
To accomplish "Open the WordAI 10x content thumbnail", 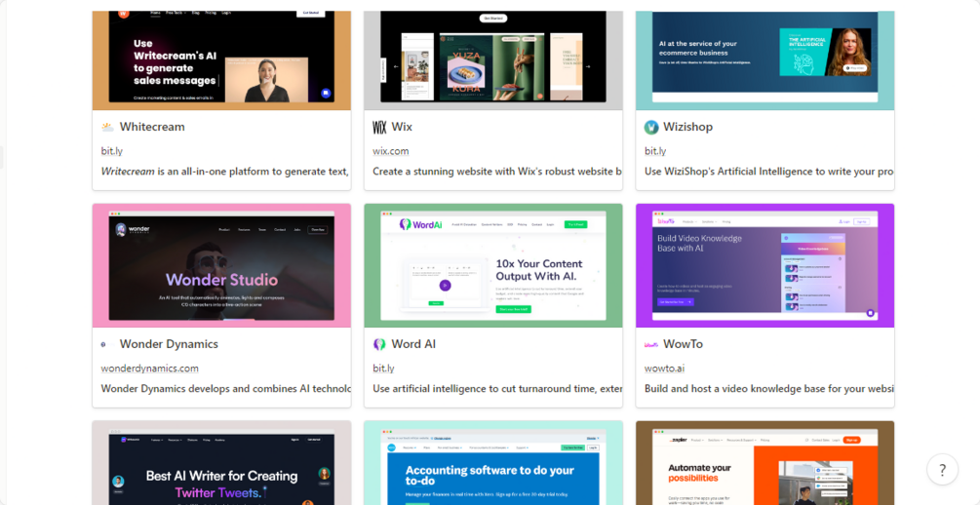I will [x=493, y=265].
